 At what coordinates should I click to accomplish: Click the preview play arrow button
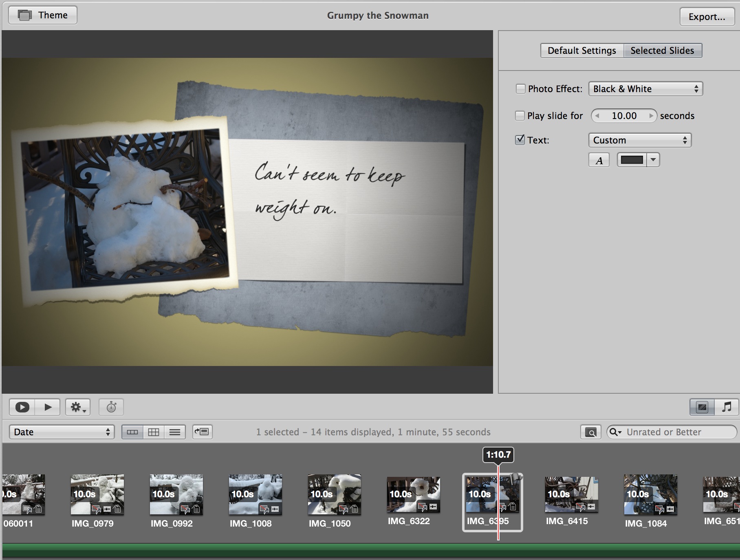48,407
